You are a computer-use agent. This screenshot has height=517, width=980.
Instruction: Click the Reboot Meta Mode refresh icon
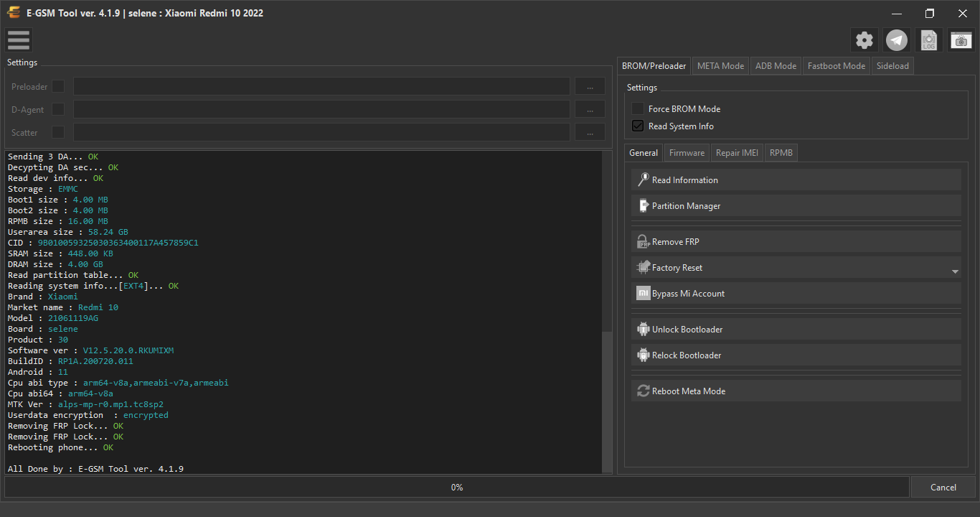pos(644,391)
